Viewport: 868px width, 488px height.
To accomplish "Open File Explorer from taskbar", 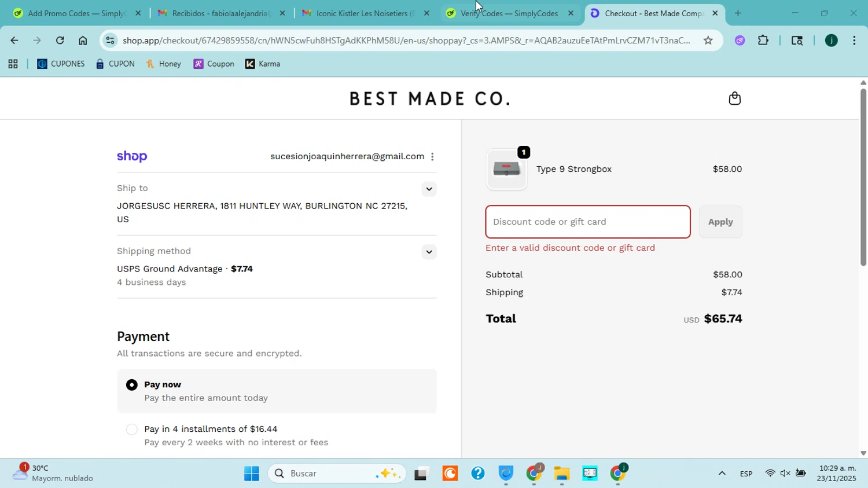I will (562, 474).
